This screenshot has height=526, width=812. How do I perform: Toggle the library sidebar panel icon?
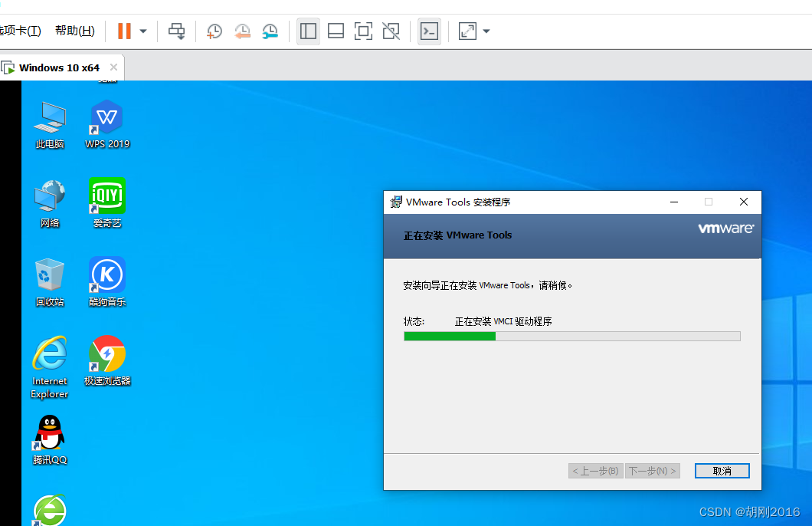[308, 31]
